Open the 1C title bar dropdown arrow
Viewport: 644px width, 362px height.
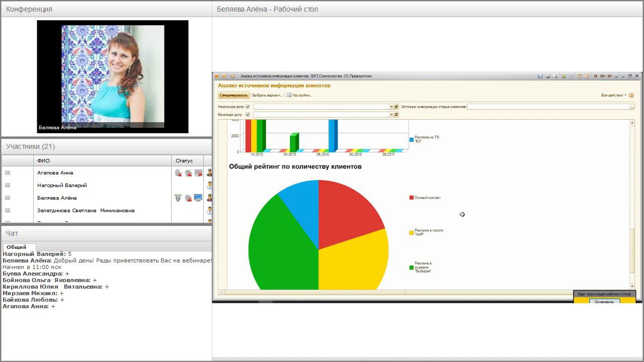[224, 76]
